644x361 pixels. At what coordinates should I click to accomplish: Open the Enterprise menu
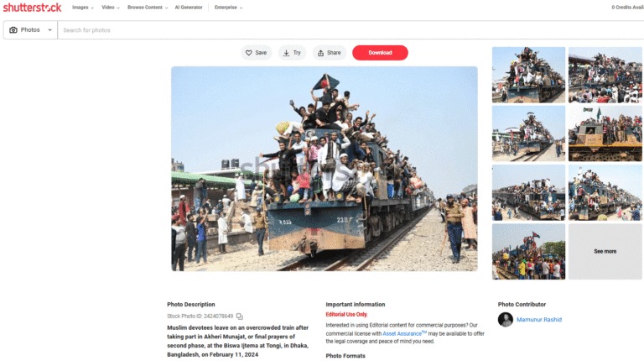click(x=228, y=8)
